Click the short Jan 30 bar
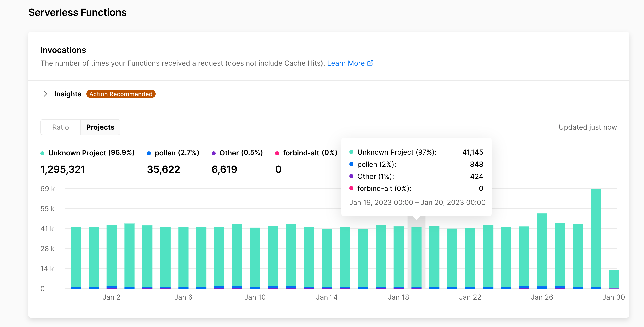Viewport: 644px width, 327px height. click(x=614, y=279)
